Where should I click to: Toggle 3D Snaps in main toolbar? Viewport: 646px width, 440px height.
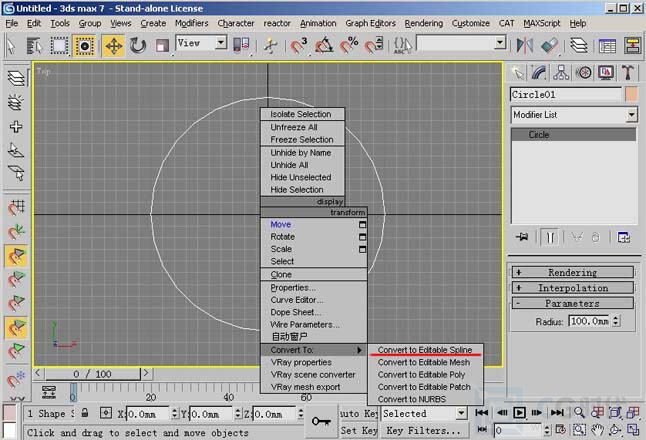[298, 45]
